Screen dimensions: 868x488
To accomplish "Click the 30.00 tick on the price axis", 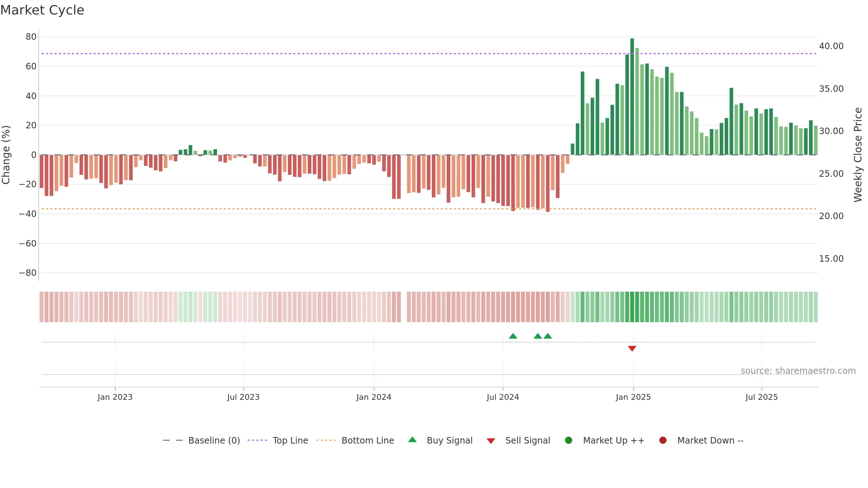I will [831, 131].
